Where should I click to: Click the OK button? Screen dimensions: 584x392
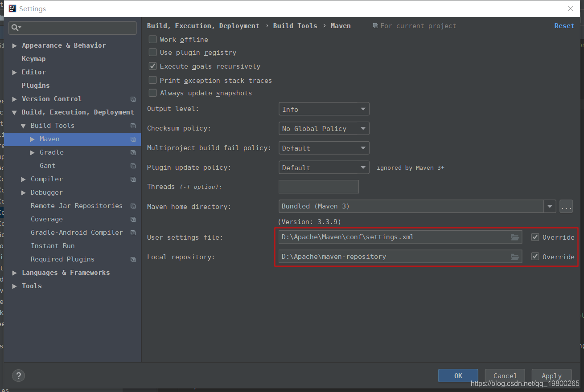coord(458,376)
